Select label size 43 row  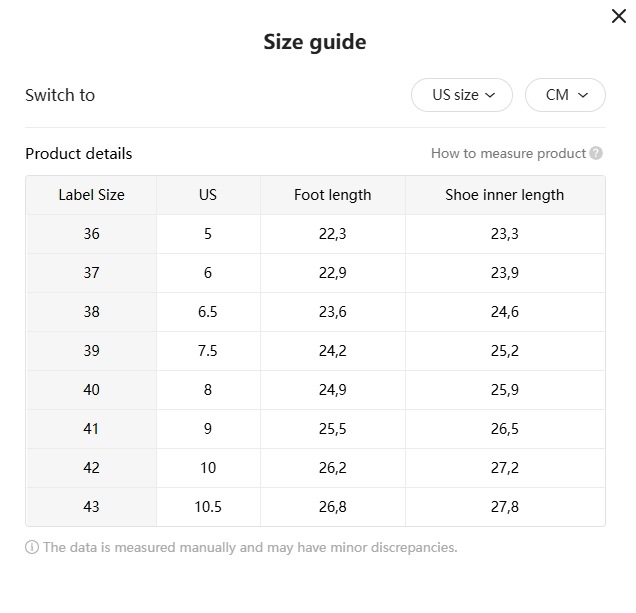pos(91,507)
